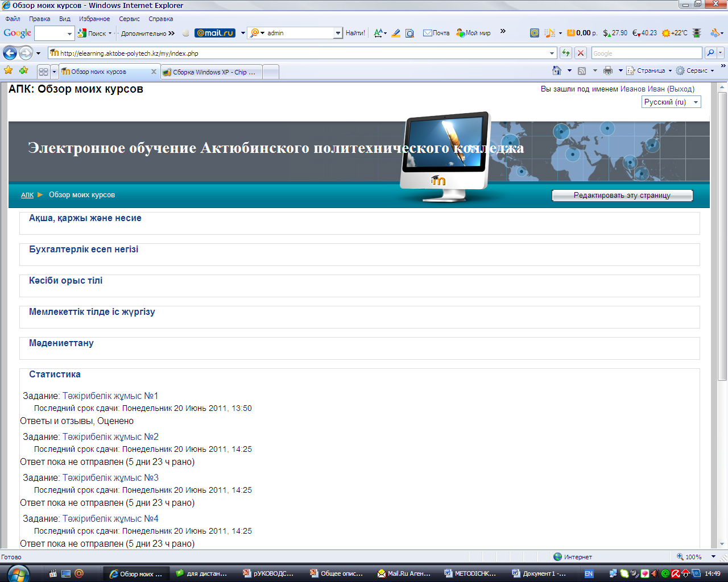Click the Refresh page icon
The height and width of the screenshot is (582, 728).
pyautogui.click(x=566, y=53)
